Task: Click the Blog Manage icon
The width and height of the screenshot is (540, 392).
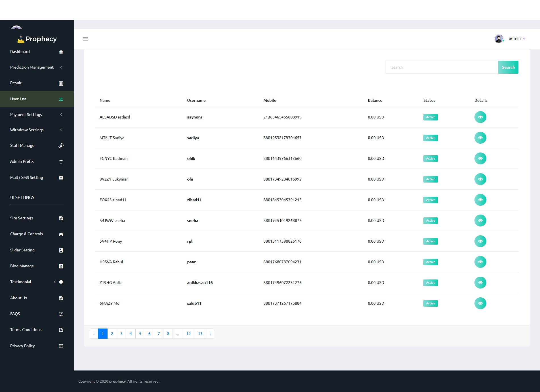Action: tap(61, 266)
